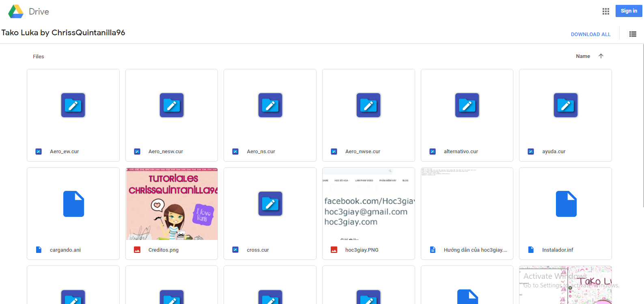
Task: Open the alternativo.cur large file icon
Action: pyautogui.click(x=467, y=105)
